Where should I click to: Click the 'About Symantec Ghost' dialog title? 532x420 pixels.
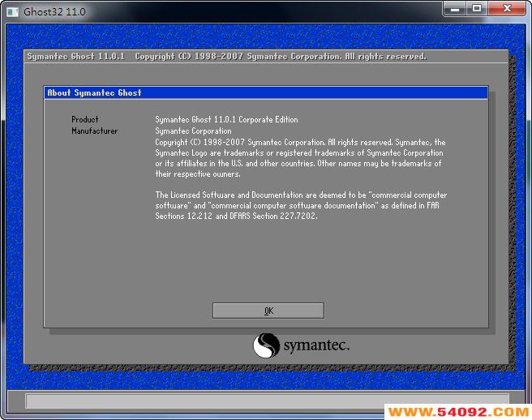coord(94,92)
